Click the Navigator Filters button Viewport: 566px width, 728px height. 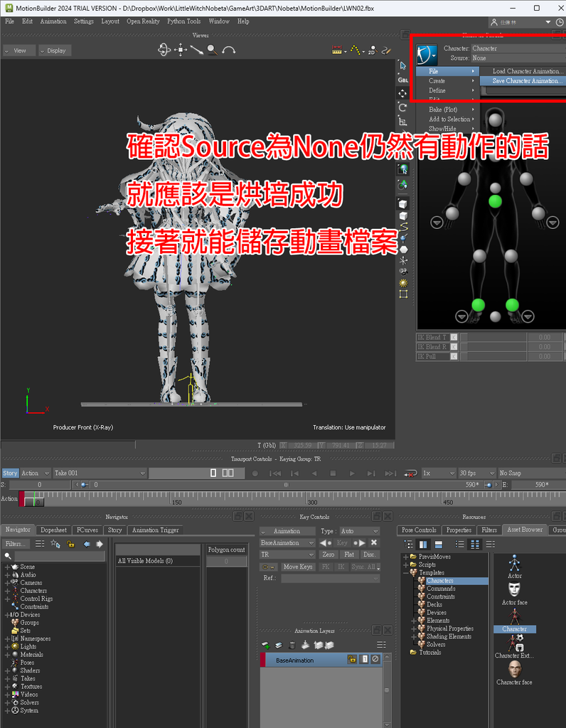tap(16, 544)
